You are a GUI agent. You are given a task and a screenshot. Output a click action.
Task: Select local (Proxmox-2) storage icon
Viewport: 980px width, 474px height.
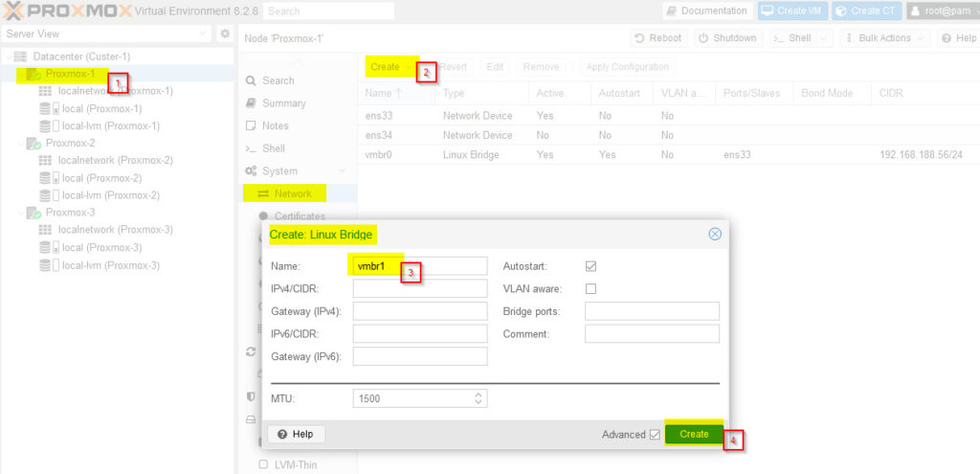pyautogui.click(x=49, y=178)
